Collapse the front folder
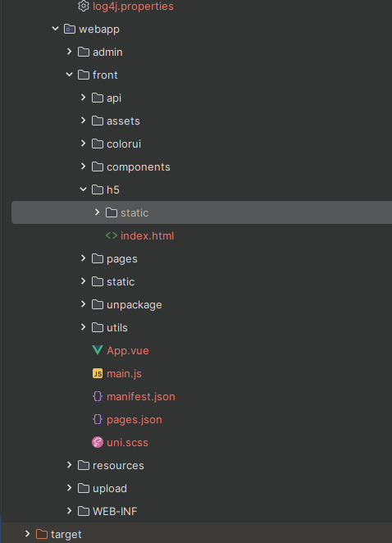 point(69,75)
